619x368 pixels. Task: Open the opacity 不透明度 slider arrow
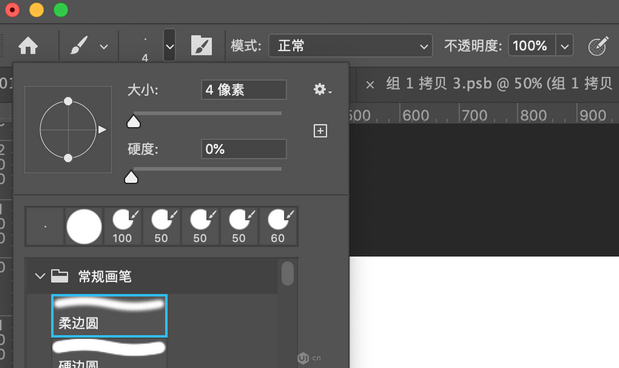565,46
